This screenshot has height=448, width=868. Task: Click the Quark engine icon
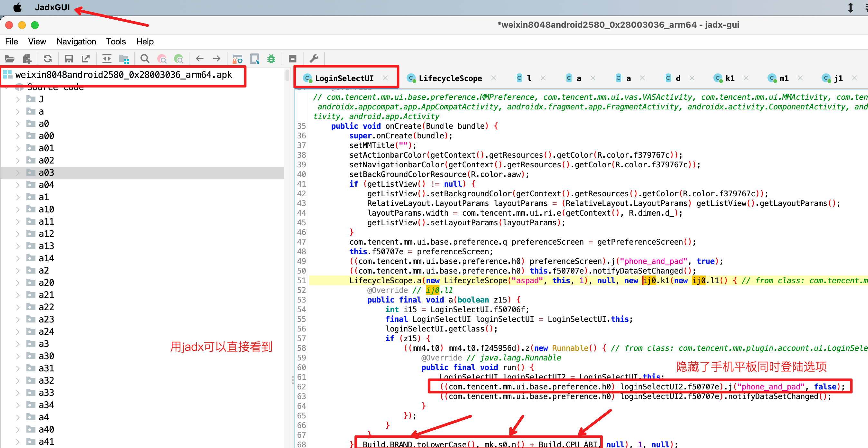click(x=255, y=59)
